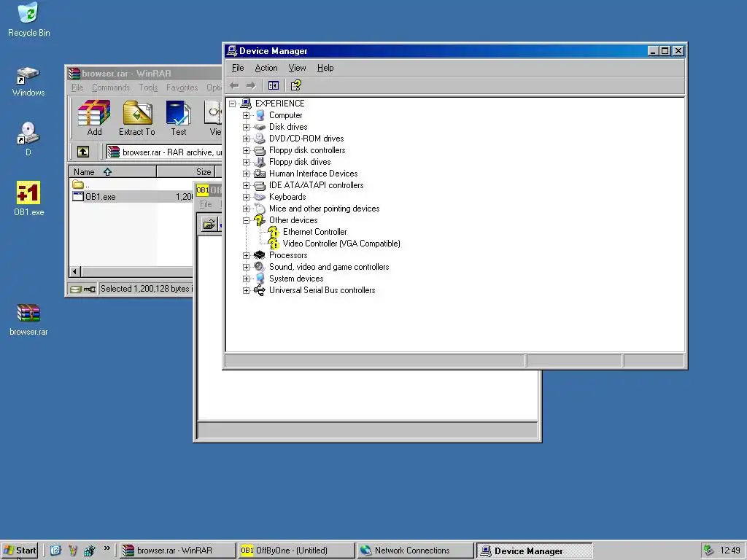Show more quick launch icons chevron
Viewport: 747px width, 560px height.
(107, 548)
